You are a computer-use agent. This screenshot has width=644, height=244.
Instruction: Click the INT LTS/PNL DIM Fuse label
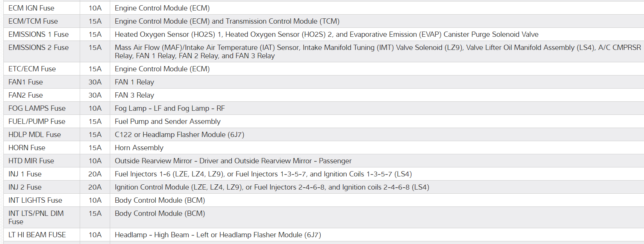[x=36, y=217]
